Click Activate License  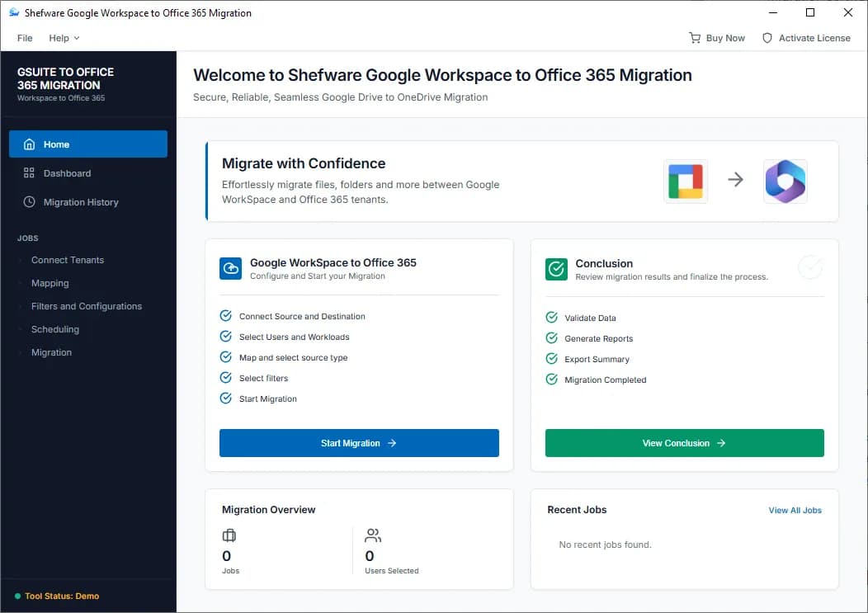pos(806,38)
